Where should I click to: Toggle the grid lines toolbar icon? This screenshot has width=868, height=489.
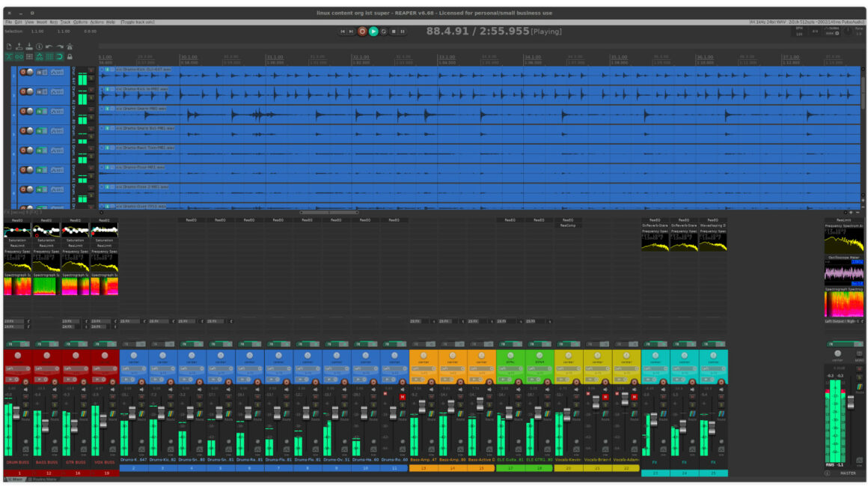click(29, 56)
